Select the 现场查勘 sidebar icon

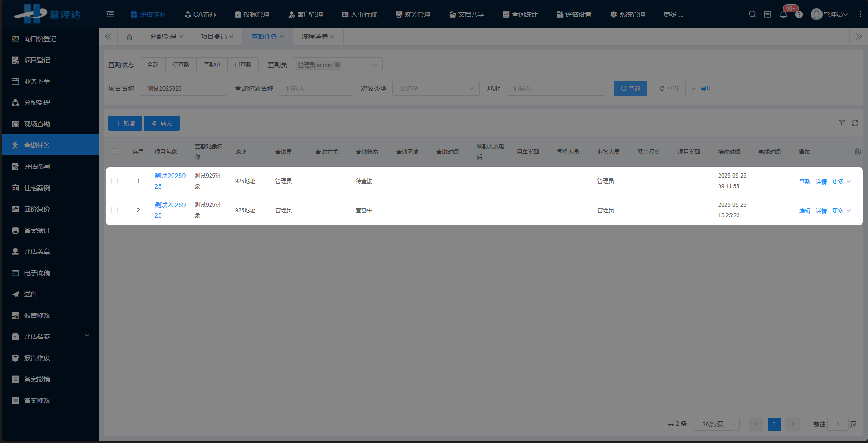click(15, 123)
